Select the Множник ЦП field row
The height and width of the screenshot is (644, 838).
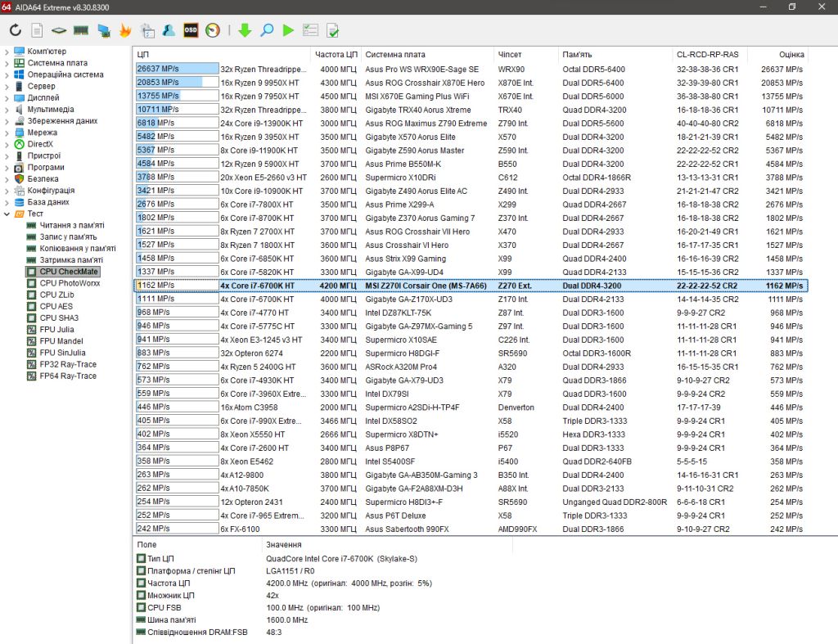[x=321, y=596]
